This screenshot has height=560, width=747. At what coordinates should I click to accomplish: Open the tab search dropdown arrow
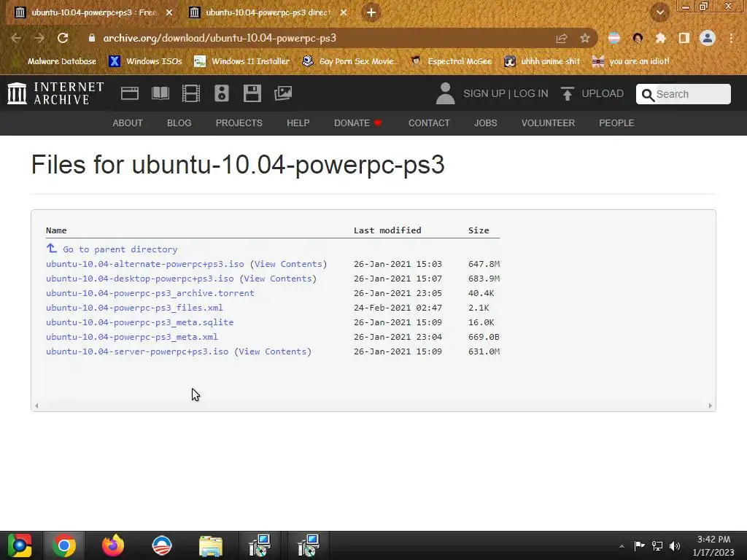point(659,12)
